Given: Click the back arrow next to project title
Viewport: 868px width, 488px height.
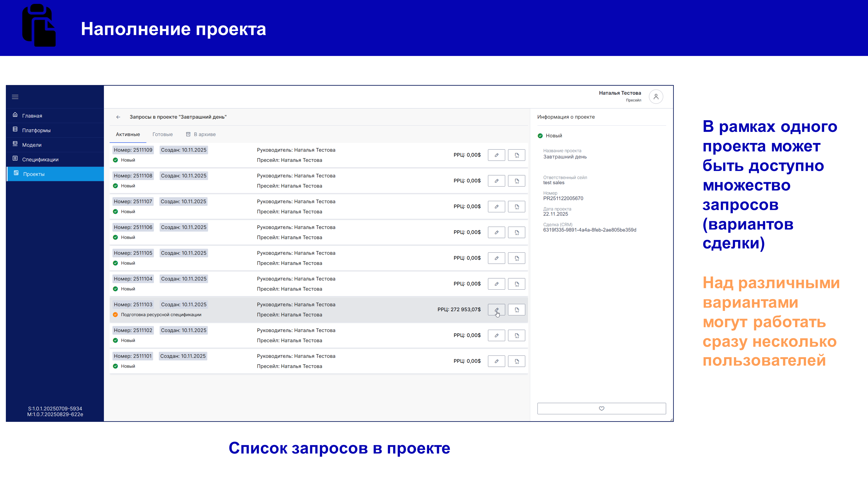Looking at the screenshot, I should pyautogui.click(x=118, y=117).
